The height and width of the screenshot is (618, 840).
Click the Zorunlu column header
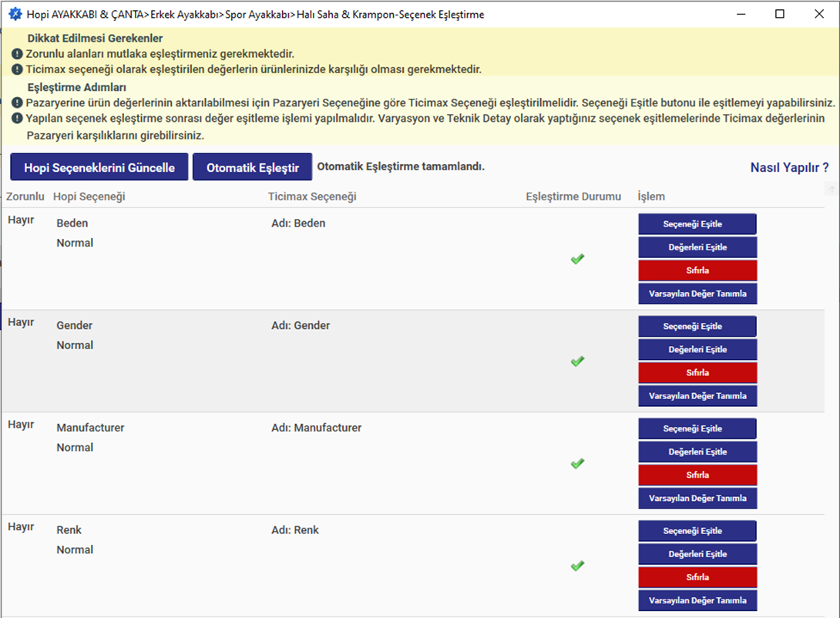tap(25, 196)
